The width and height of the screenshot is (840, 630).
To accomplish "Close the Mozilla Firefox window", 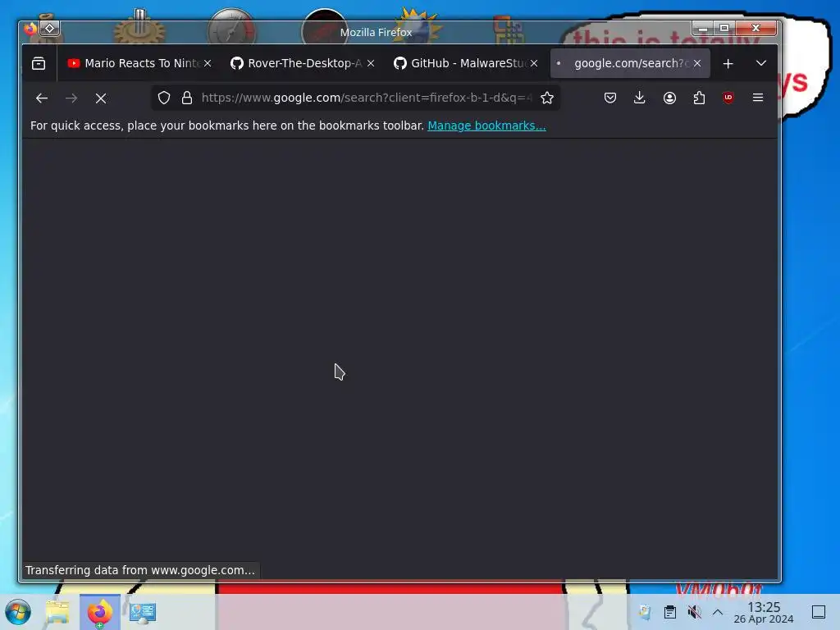I will [756, 28].
